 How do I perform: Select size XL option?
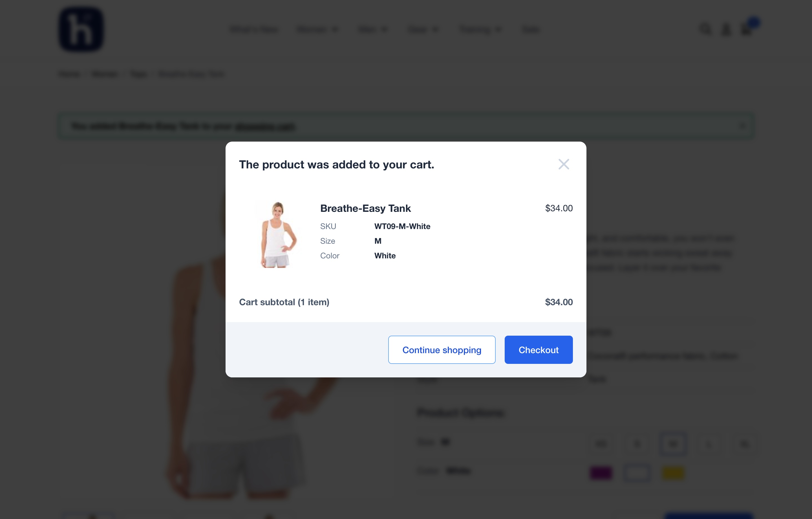pyautogui.click(x=744, y=444)
